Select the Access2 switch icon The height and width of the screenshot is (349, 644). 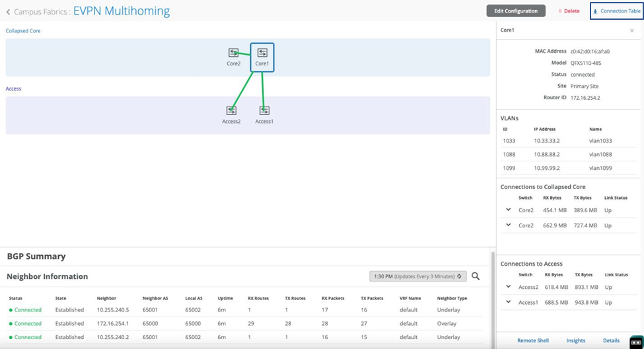[x=231, y=110]
